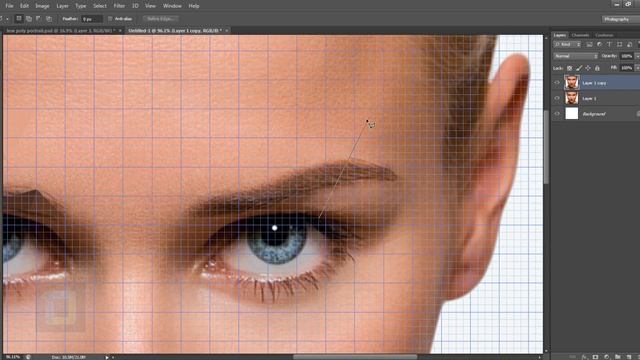Lock position icon in Layers panel

tap(588, 68)
